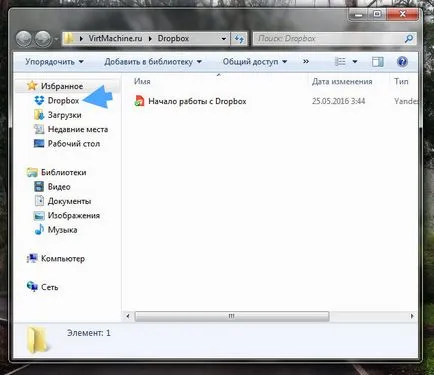Viewport: 434px width, 375px height.
Task: Click the refresh button next to address bar
Action: point(239,39)
